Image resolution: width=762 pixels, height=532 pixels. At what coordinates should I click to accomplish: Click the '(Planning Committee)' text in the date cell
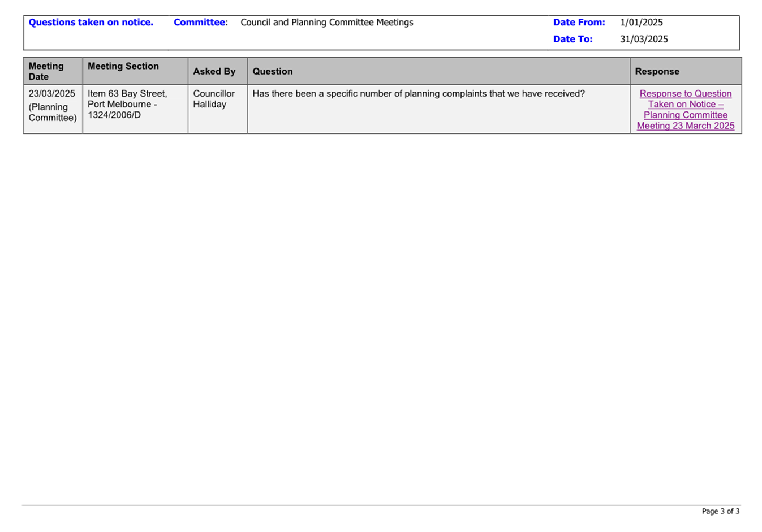52,113
